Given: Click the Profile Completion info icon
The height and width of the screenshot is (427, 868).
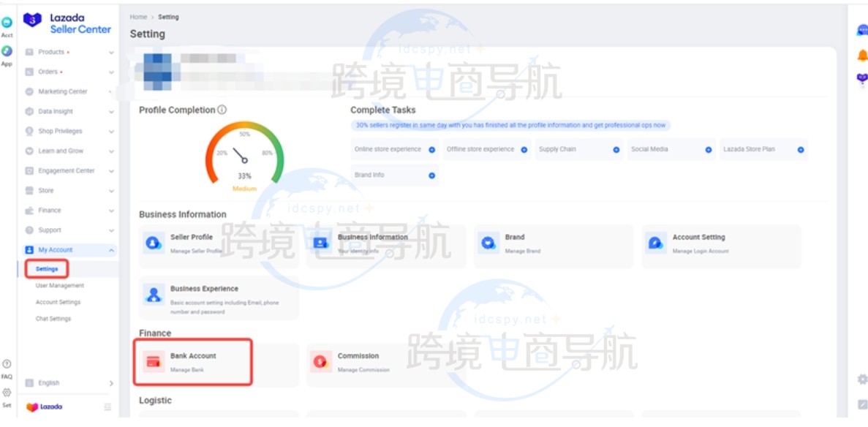Looking at the screenshot, I should (x=222, y=110).
